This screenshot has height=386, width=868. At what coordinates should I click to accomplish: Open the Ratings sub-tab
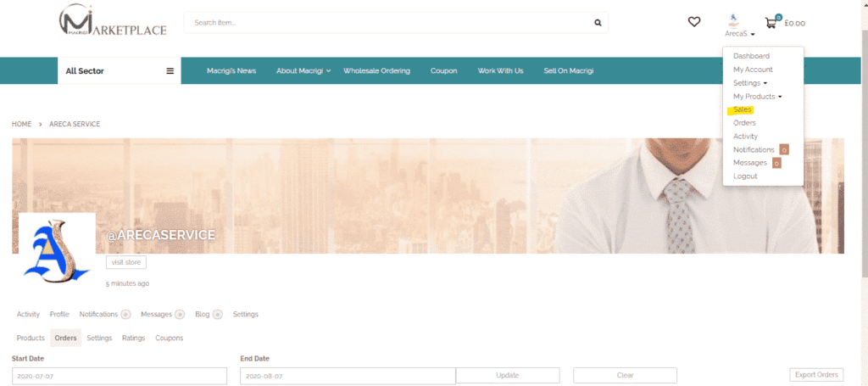[x=133, y=338]
